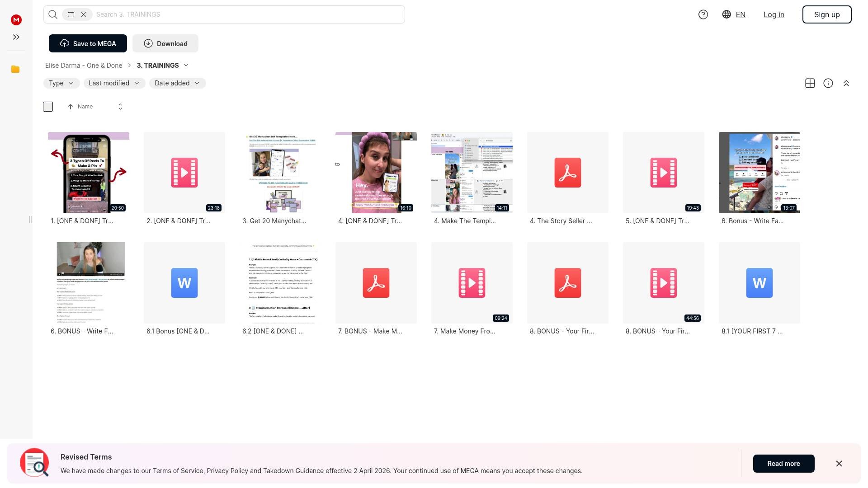Collapse the header with the double-up chevron
Image resolution: width=868 pixels, height=488 pixels.
846,83
